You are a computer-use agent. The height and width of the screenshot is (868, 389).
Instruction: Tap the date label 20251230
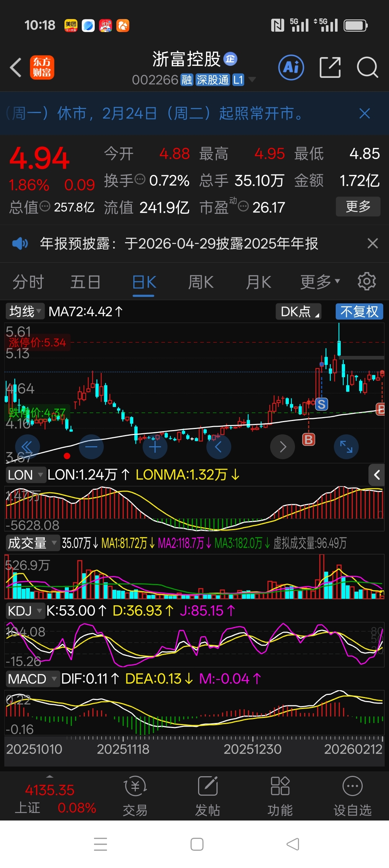pos(252,749)
